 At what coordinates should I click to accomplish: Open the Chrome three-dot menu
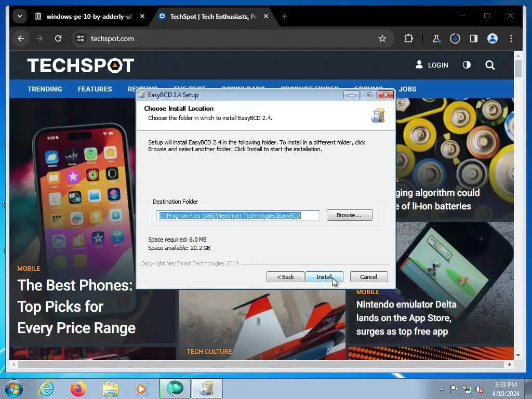click(511, 38)
